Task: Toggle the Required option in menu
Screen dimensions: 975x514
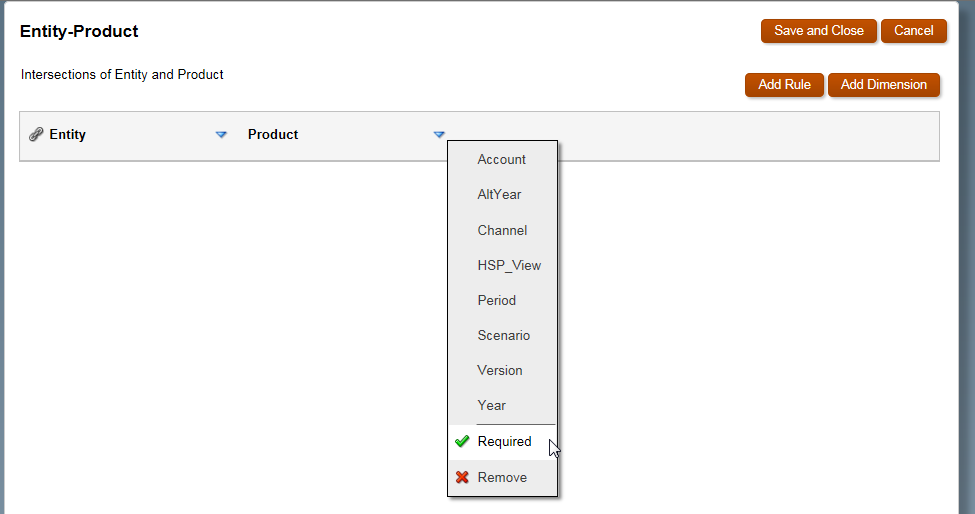Action: (502, 442)
